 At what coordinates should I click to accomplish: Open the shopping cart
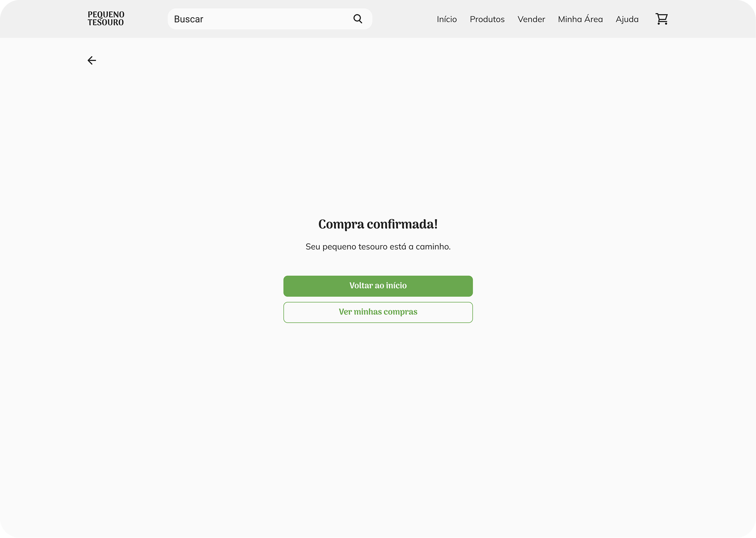click(x=661, y=19)
